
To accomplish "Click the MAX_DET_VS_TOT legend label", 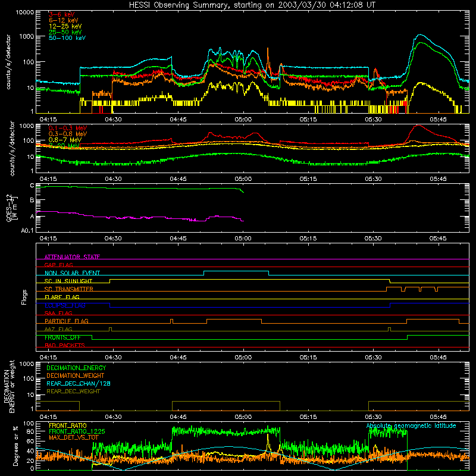I will click(74, 437).
